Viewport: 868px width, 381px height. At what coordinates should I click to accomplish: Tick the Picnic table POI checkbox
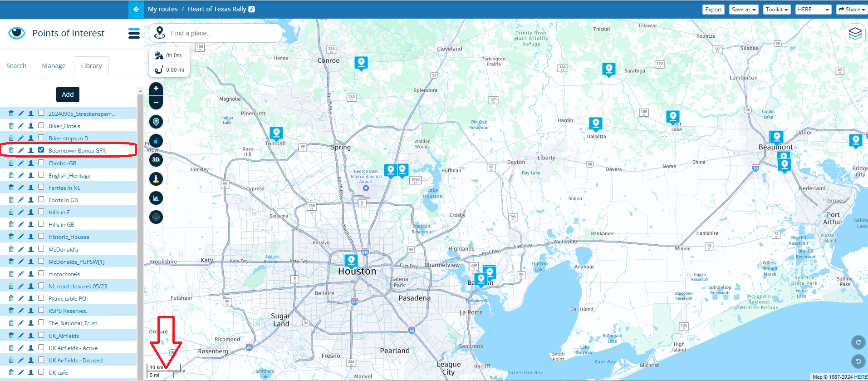pos(41,298)
